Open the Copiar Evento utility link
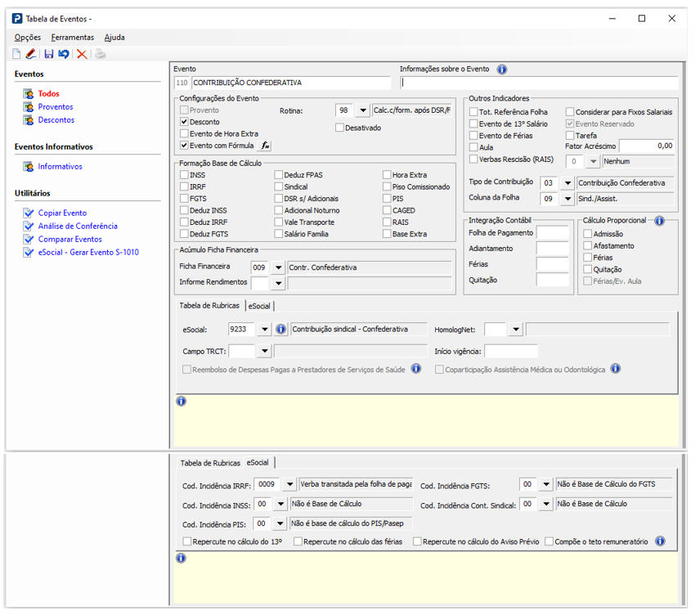Screen dimensions: 700x615 pyautogui.click(x=62, y=213)
